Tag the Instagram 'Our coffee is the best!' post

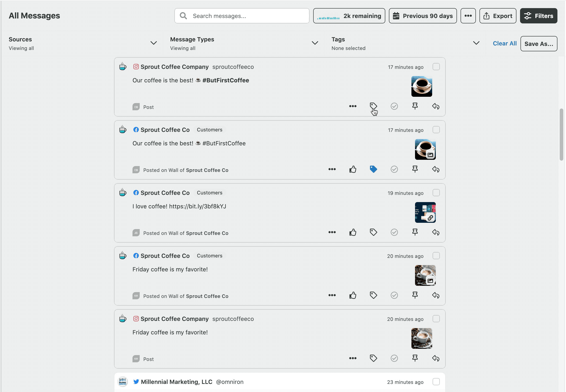point(373,106)
